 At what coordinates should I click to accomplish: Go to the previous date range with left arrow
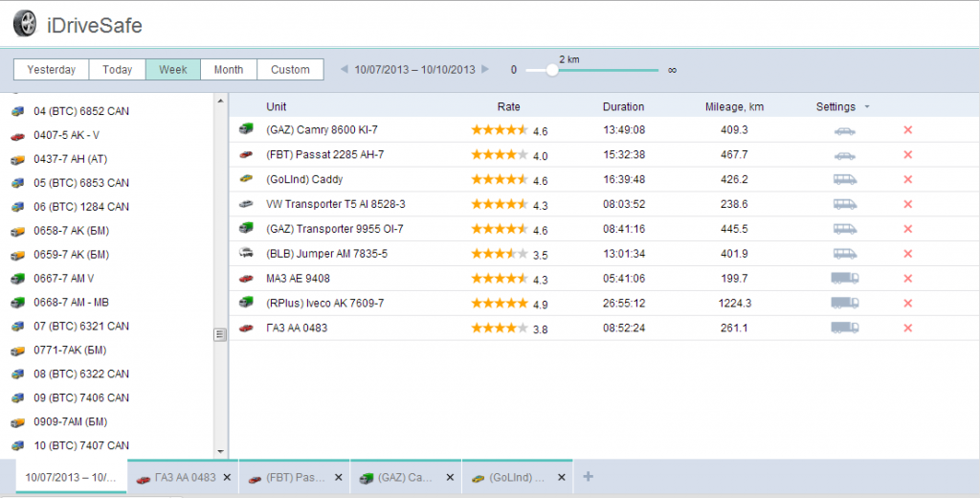click(x=345, y=70)
